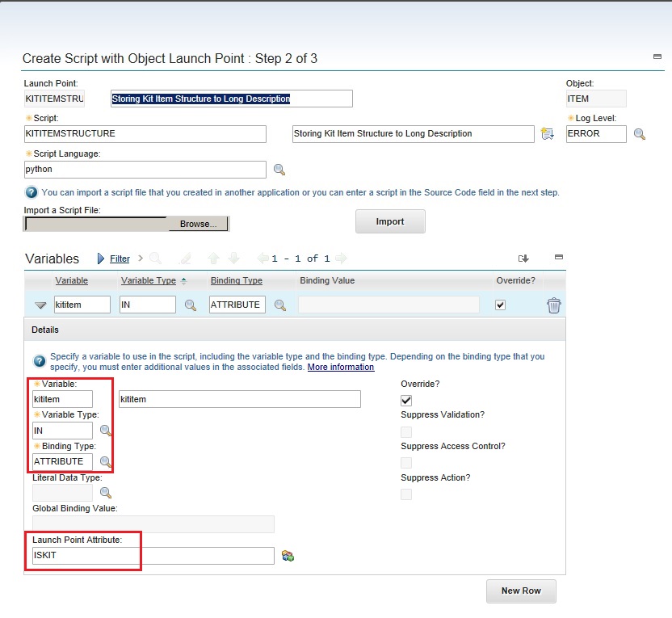This screenshot has height=618, width=672.
Task: Download the Variables table data
Action: point(523,259)
